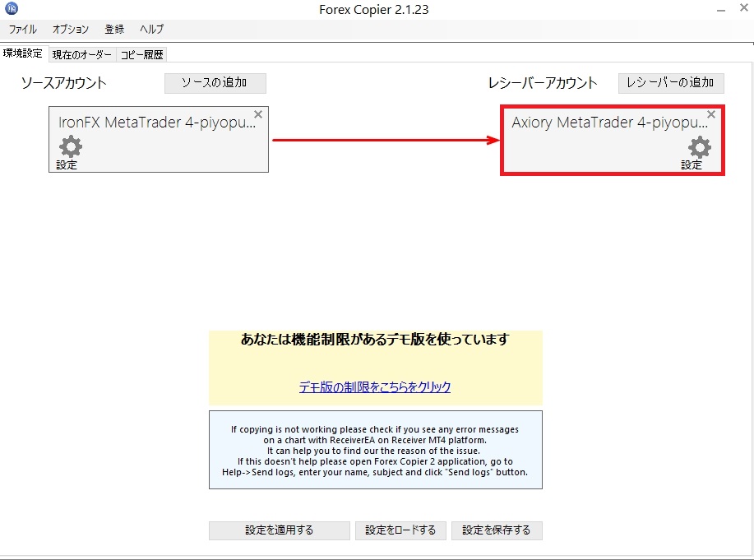Load settings with 設定をロードする
754x560 pixels.
(400, 530)
